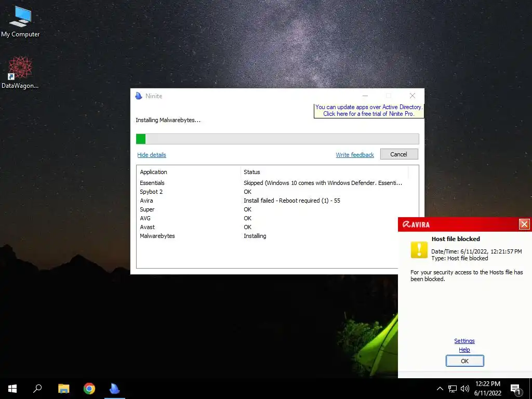This screenshot has height=399, width=532.
Task: Click the Hide details link
Action: pyautogui.click(x=152, y=155)
